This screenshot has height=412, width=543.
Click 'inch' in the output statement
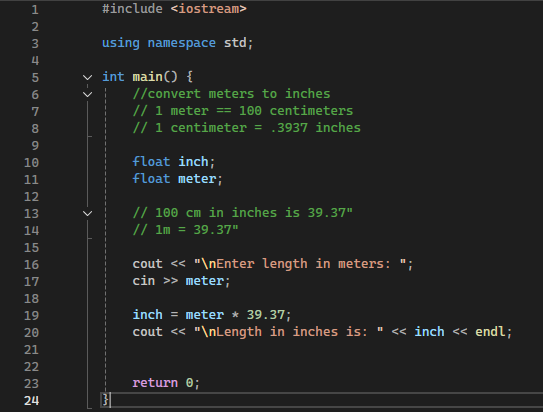coord(429,332)
